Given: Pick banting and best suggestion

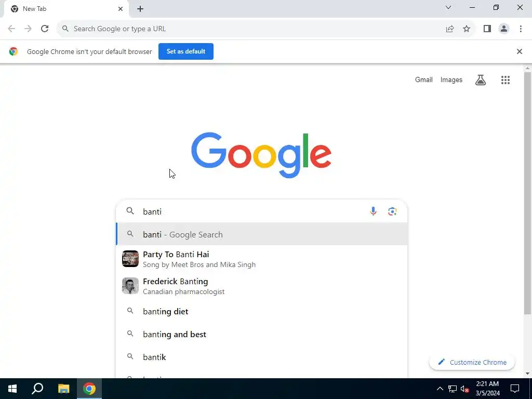Looking at the screenshot, I should pyautogui.click(x=262, y=334).
